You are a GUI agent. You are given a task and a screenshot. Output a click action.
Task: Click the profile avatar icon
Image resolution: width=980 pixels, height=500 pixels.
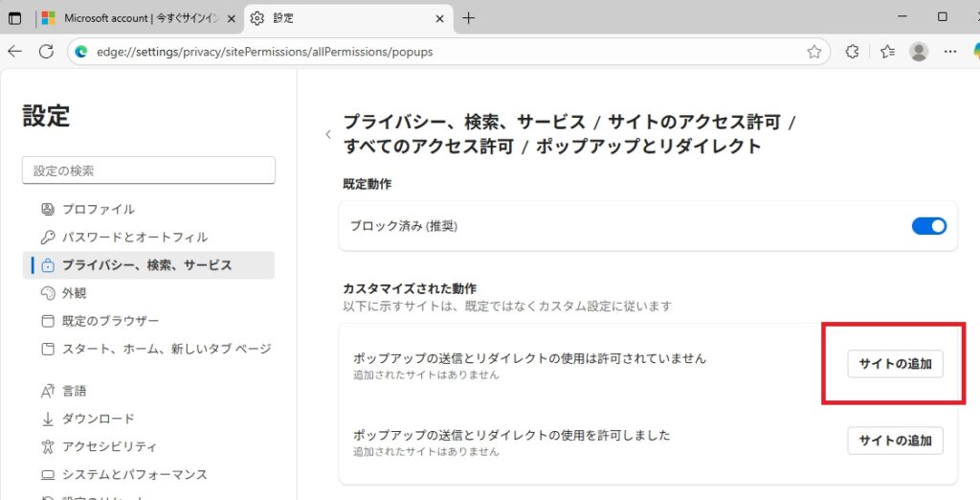pyautogui.click(x=919, y=52)
